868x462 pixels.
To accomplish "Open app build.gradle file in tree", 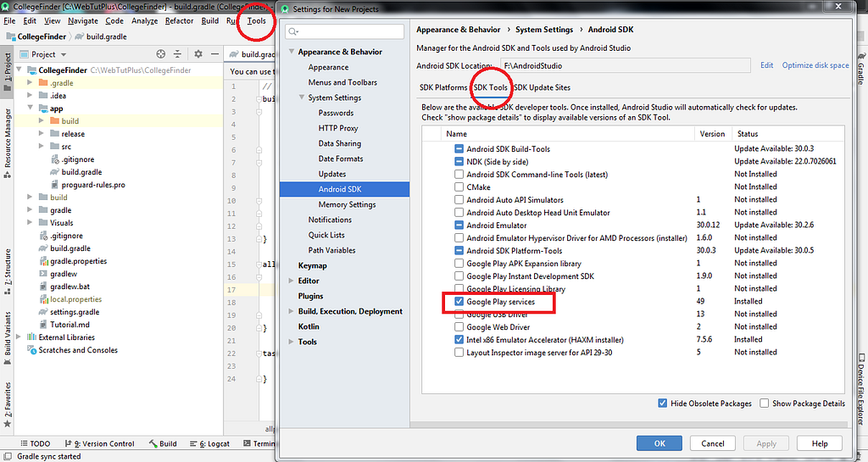I will click(81, 172).
